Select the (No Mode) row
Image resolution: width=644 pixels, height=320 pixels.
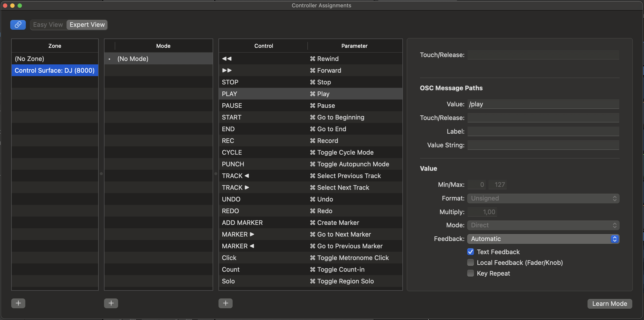159,59
